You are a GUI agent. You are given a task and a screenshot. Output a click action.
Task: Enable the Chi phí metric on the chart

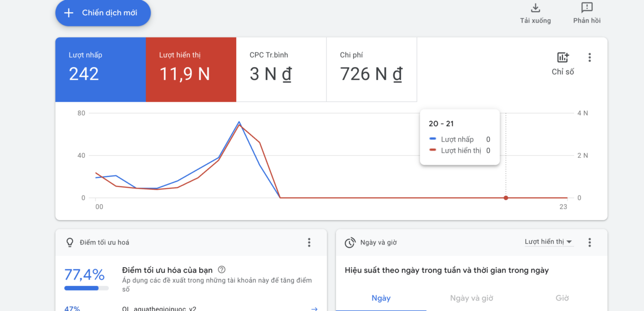point(371,69)
